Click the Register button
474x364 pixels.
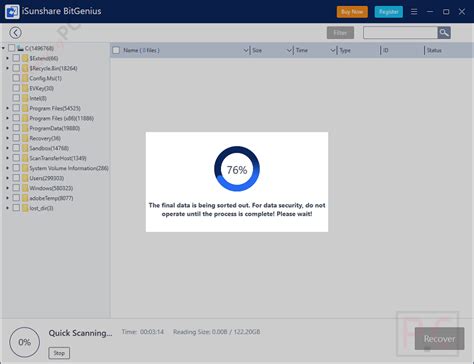click(389, 12)
